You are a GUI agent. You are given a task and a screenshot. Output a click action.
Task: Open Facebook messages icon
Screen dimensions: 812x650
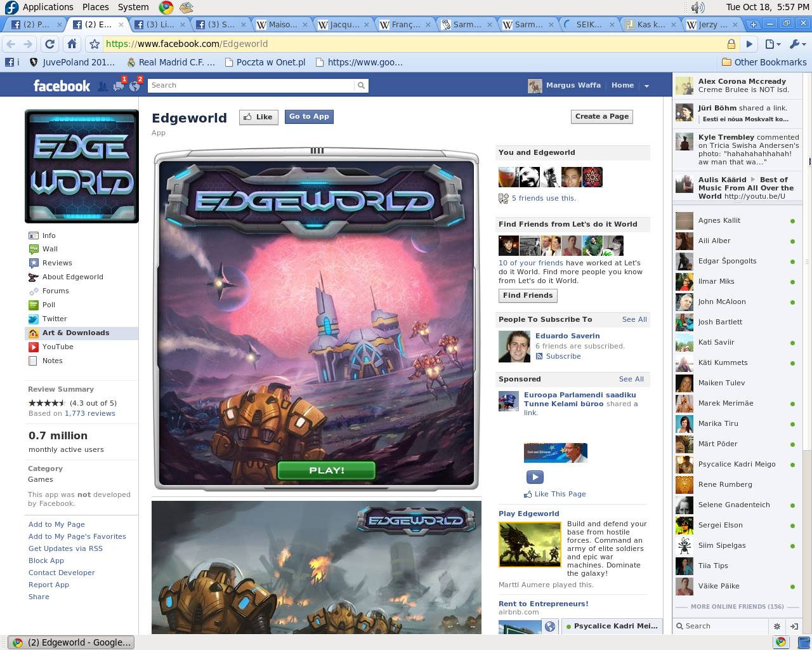[119, 86]
